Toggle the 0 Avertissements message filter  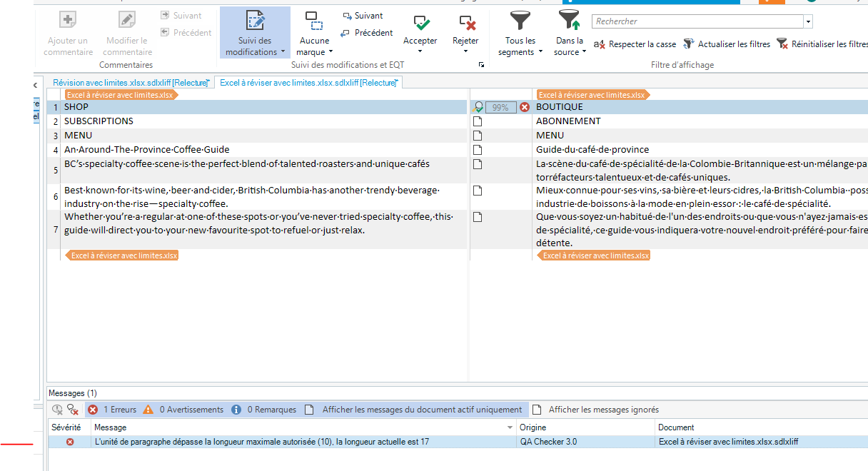(183, 410)
